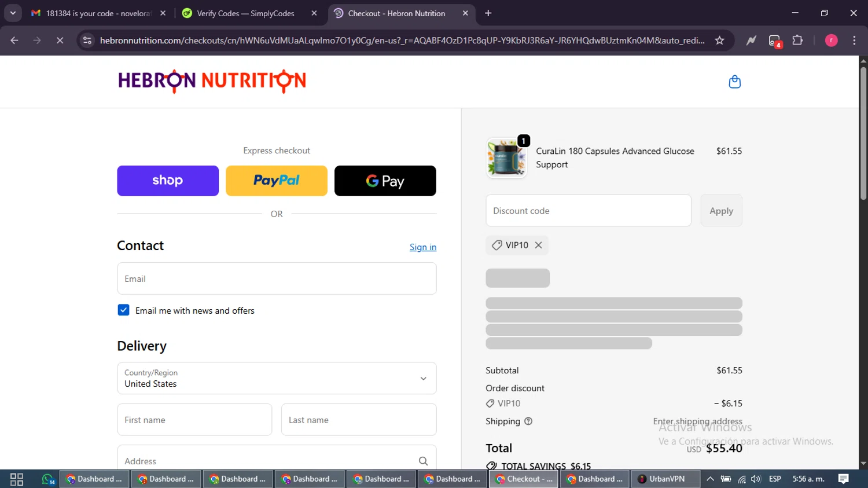Click the Apply discount button
The image size is (868, 488).
[x=721, y=211]
